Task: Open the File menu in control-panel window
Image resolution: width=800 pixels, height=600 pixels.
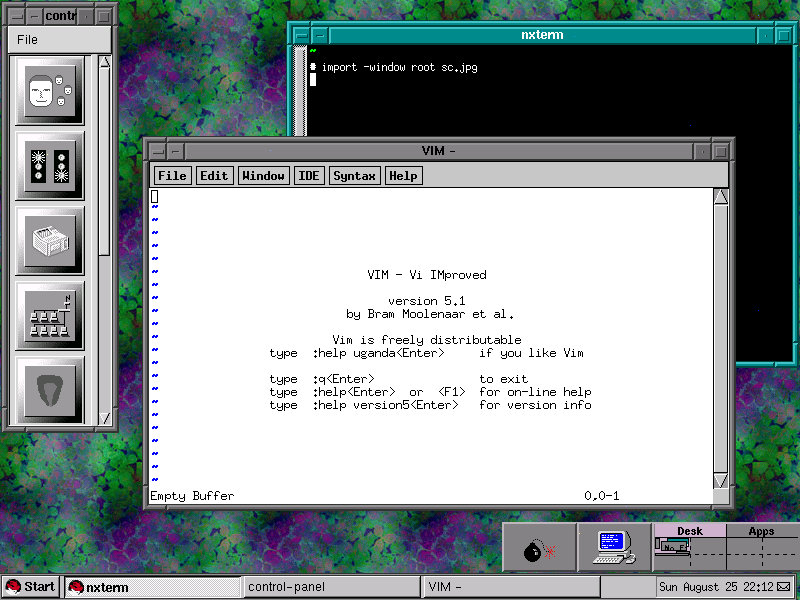Action: [27, 39]
